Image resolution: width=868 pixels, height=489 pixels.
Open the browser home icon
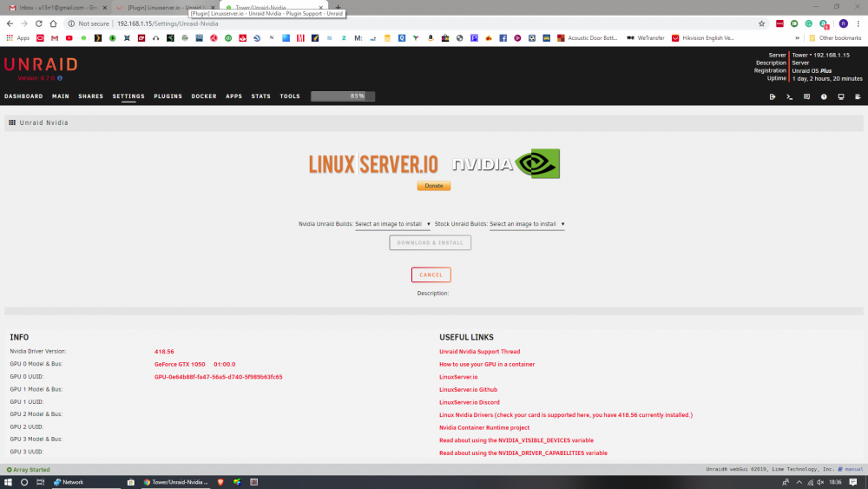(x=53, y=23)
